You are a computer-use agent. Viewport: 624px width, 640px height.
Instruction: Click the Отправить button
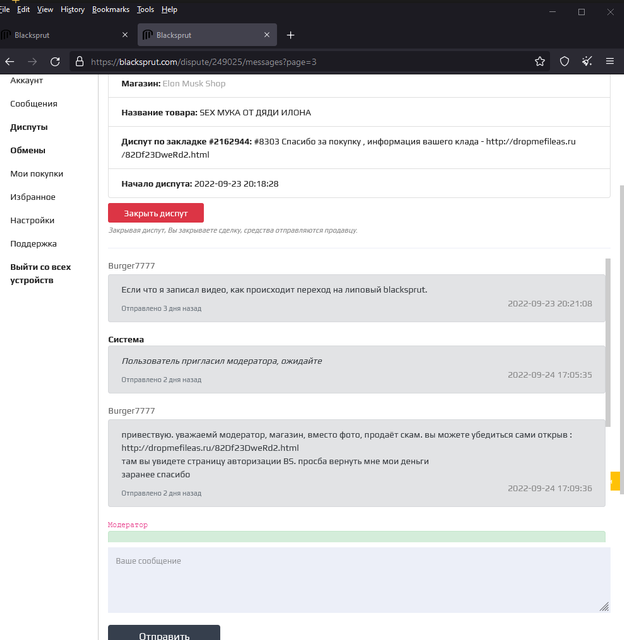164,633
